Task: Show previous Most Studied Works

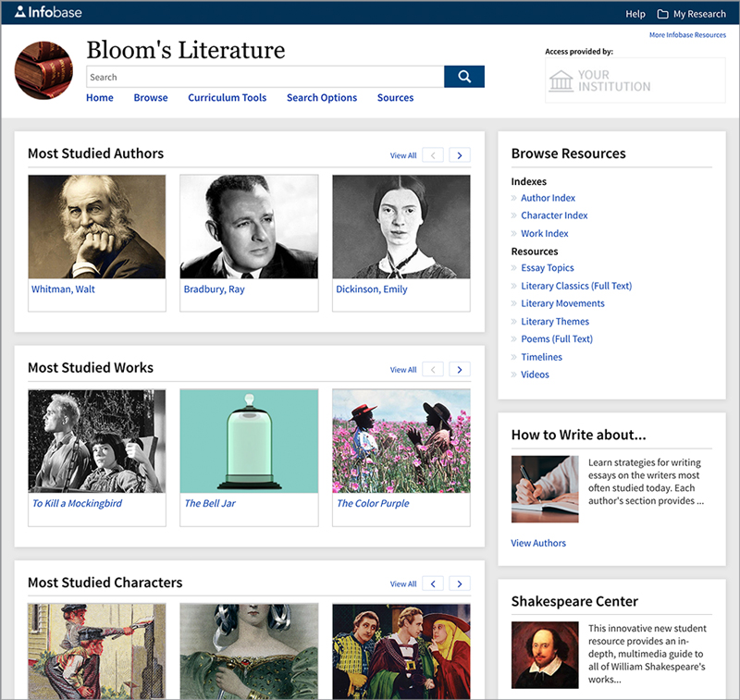Action: pyautogui.click(x=433, y=369)
